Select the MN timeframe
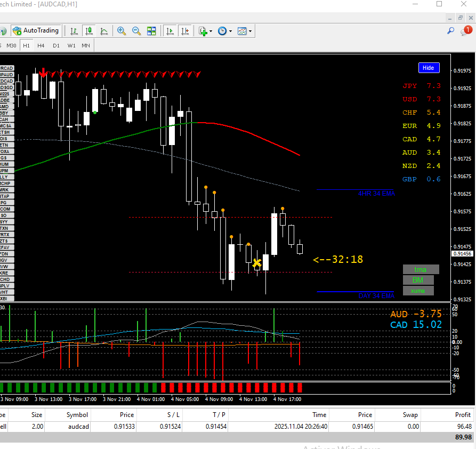Viewport: 476px width, 449px height. (x=86, y=45)
